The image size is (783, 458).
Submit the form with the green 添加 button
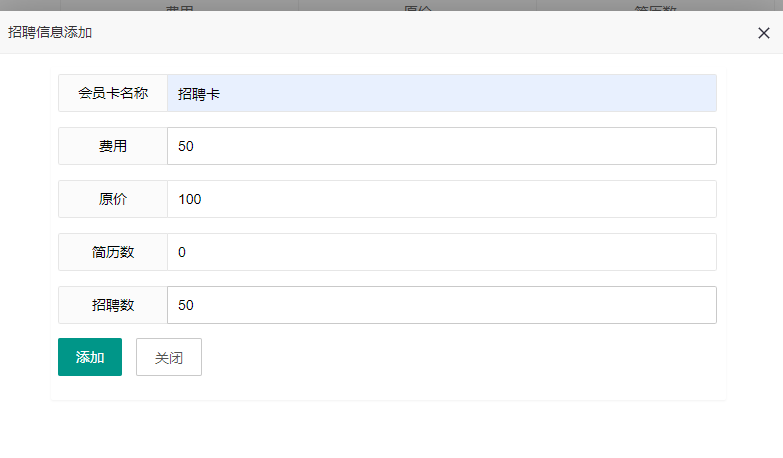[90, 357]
